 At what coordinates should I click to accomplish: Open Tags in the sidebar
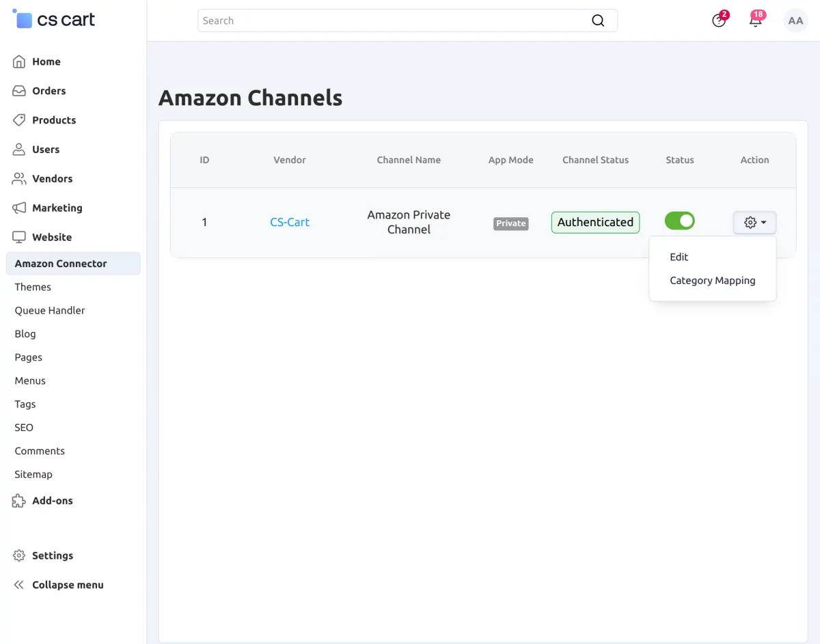25,404
